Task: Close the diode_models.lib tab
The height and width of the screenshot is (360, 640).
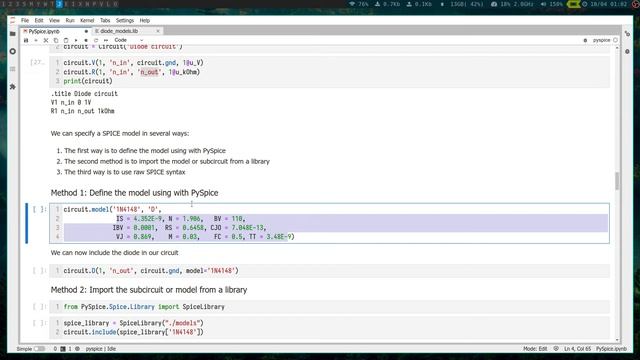Action: (x=158, y=31)
